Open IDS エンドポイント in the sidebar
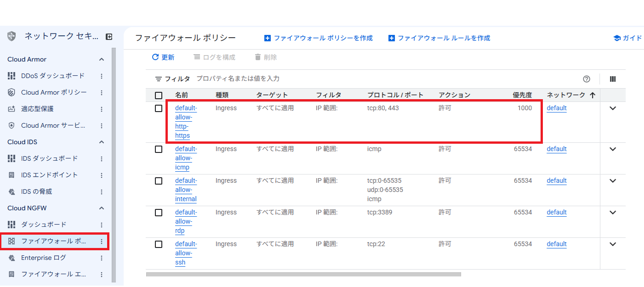 click(x=50, y=175)
